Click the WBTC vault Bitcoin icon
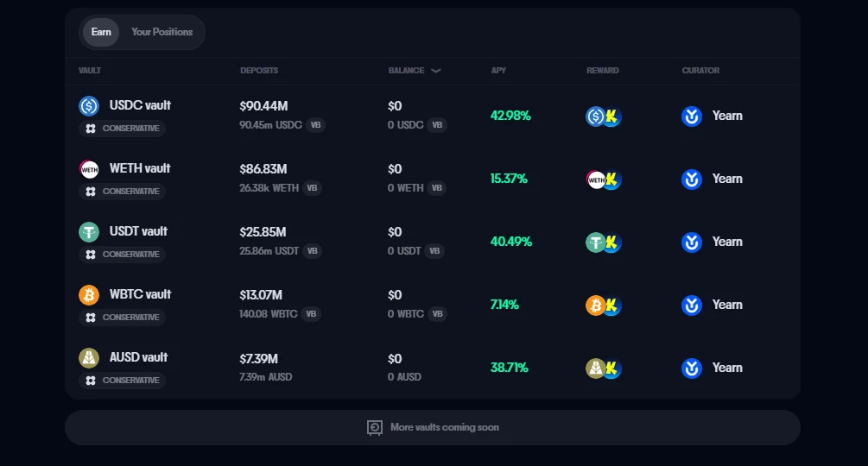This screenshot has height=466, width=868. [89, 295]
